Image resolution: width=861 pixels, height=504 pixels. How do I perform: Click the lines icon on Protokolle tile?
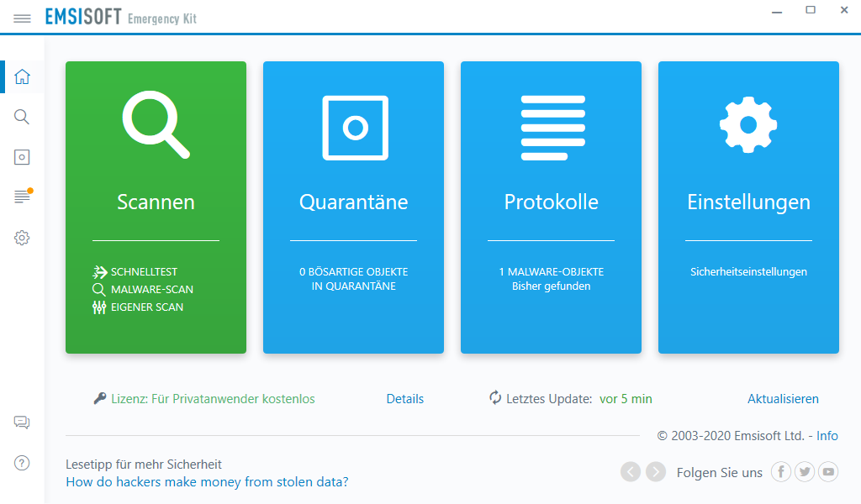(552, 128)
